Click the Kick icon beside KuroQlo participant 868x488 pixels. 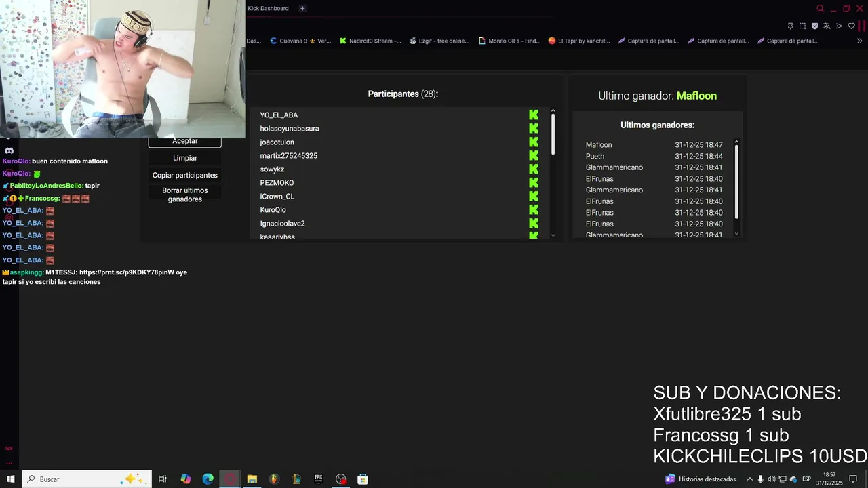534,210
